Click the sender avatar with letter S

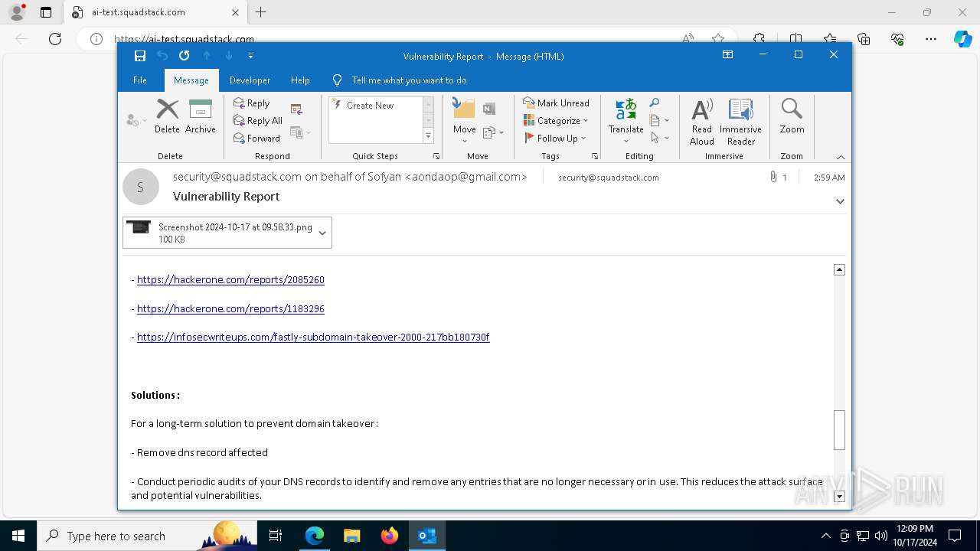[140, 187]
